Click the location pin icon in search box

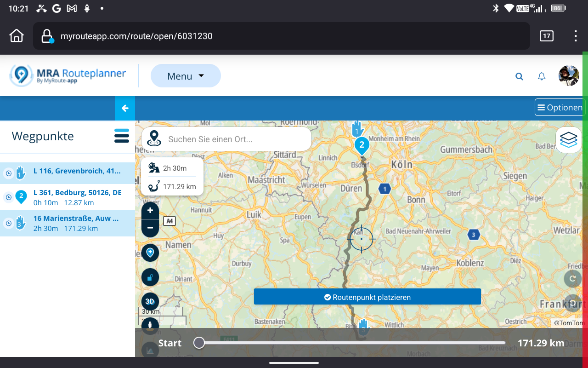point(154,139)
